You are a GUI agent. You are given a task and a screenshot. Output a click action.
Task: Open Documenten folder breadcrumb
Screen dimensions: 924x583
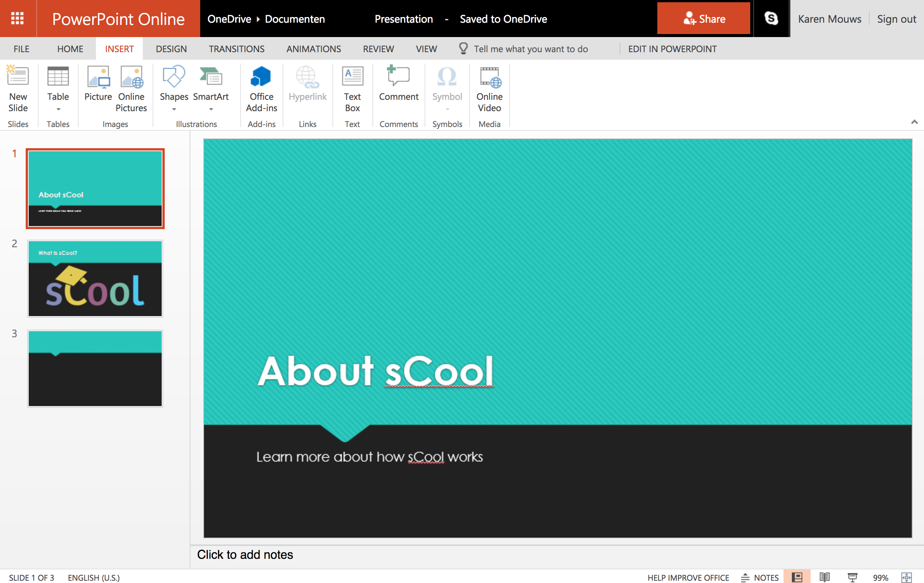click(295, 19)
